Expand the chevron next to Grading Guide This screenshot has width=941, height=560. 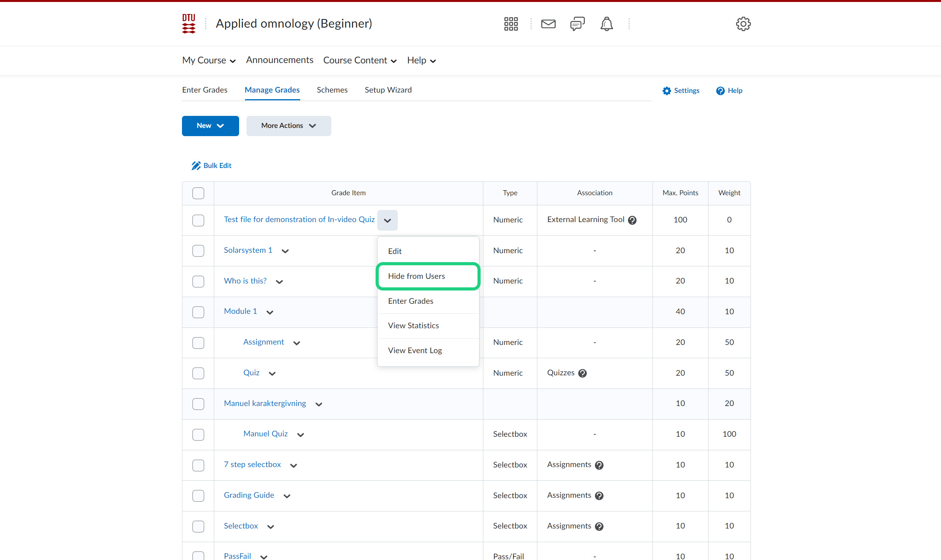[x=287, y=496]
